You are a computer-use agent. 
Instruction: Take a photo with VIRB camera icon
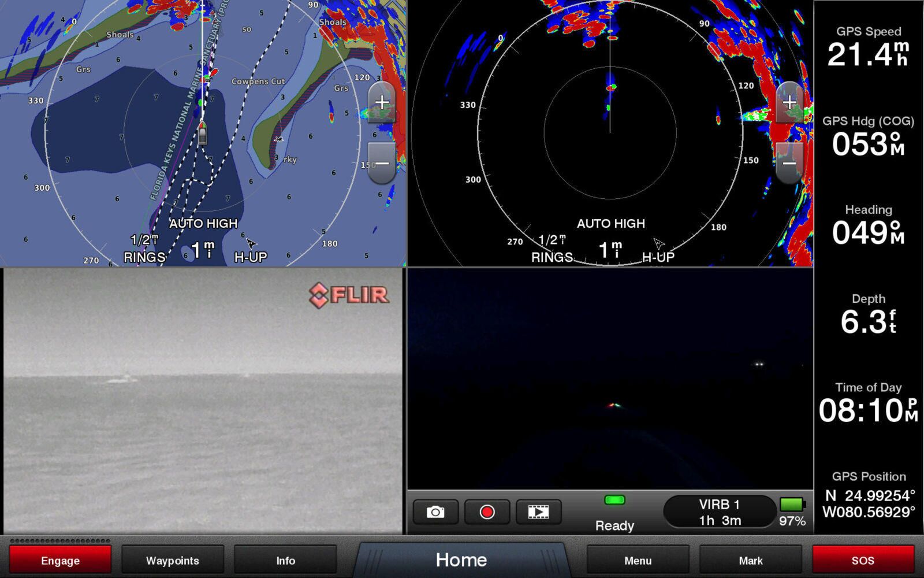[x=435, y=512]
